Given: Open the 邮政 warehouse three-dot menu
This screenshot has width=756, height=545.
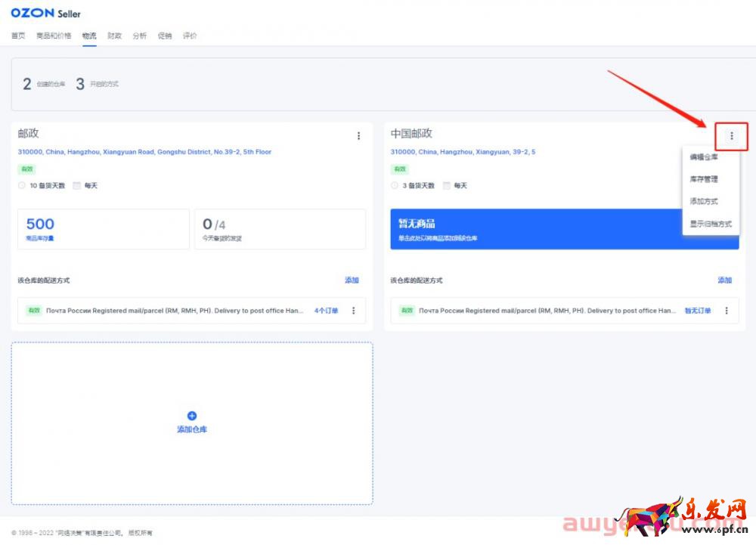Looking at the screenshot, I should [358, 136].
